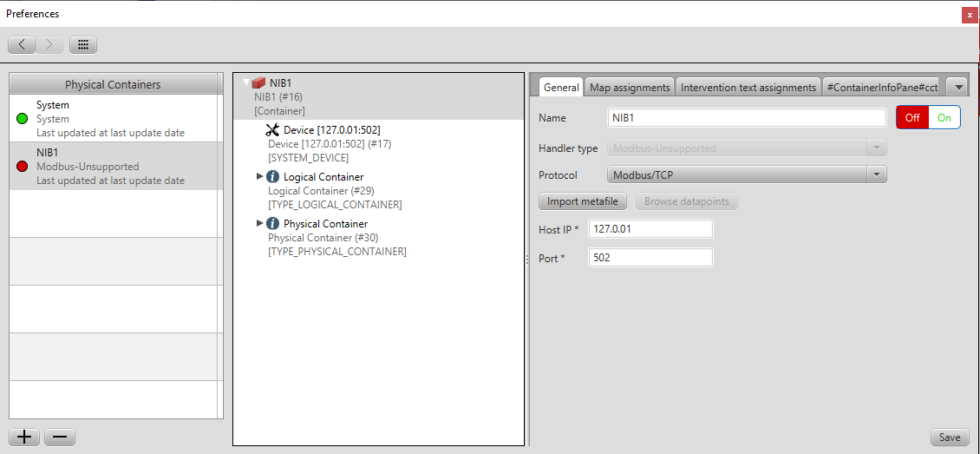Open the Protocol Modbus/TCP dropdown
Image resolution: width=980 pixels, height=454 pixels.
click(x=747, y=175)
